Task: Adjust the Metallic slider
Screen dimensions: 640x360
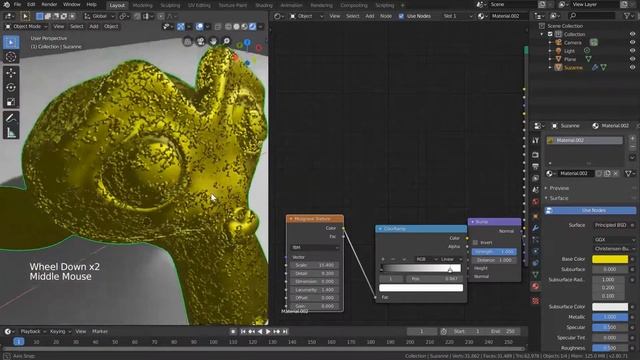Action: (x=610, y=317)
